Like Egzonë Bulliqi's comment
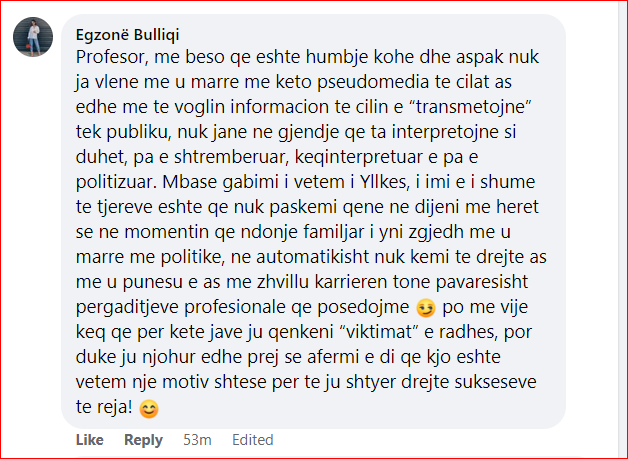 point(90,440)
